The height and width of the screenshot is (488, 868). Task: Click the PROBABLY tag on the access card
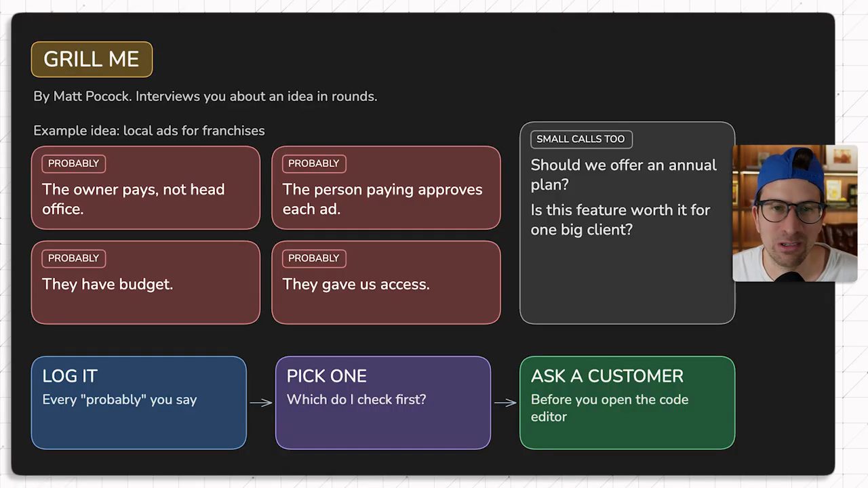point(313,258)
